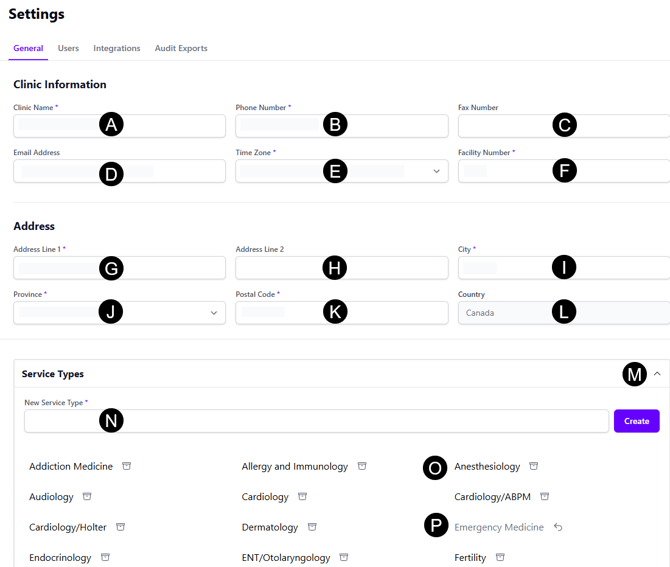Archive the Allergy and Immunology service type

[362, 466]
